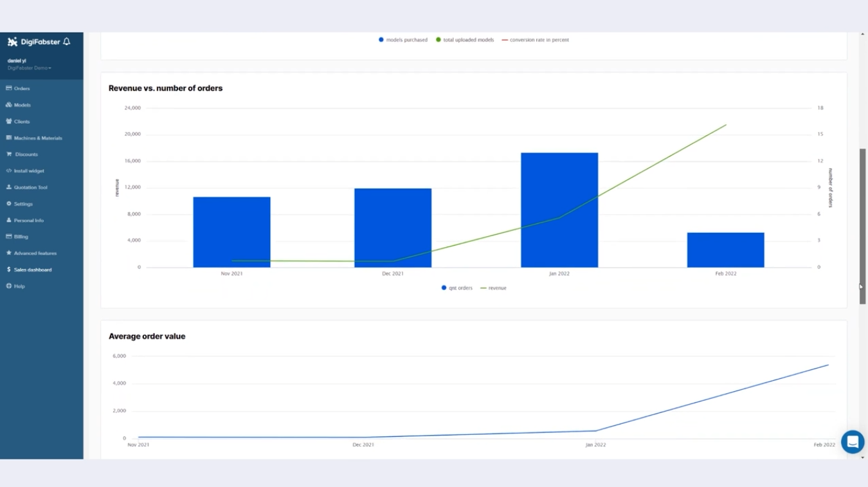Click the Settings gear icon

(x=9, y=204)
